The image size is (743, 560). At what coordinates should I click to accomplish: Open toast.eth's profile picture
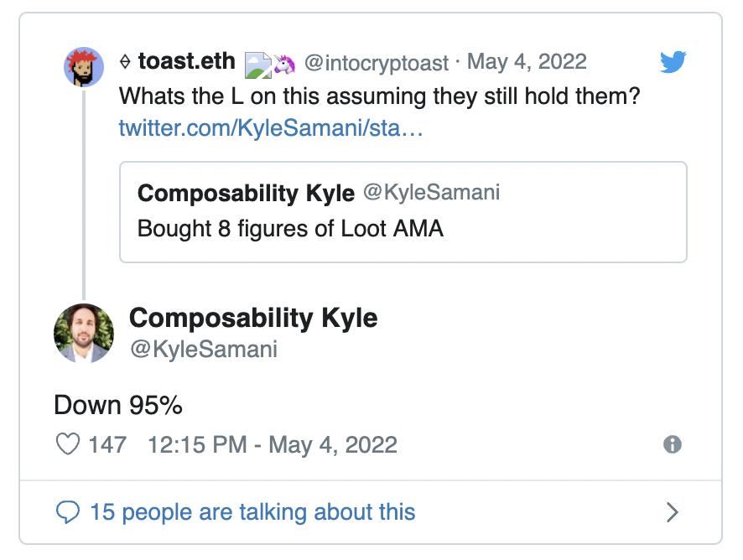(x=84, y=67)
